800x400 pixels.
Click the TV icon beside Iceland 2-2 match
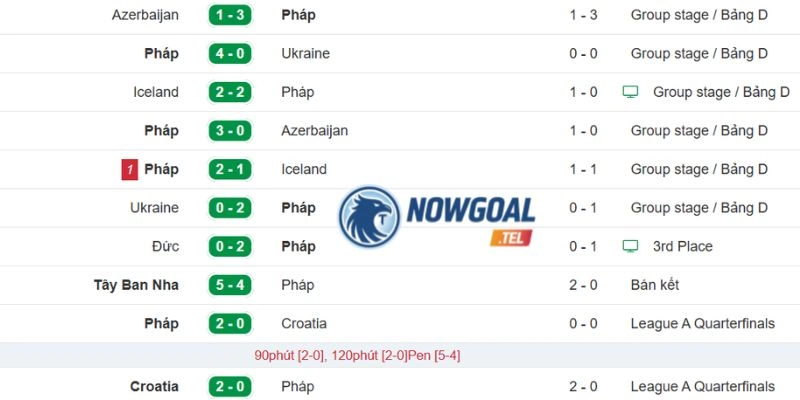click(630, 92)
